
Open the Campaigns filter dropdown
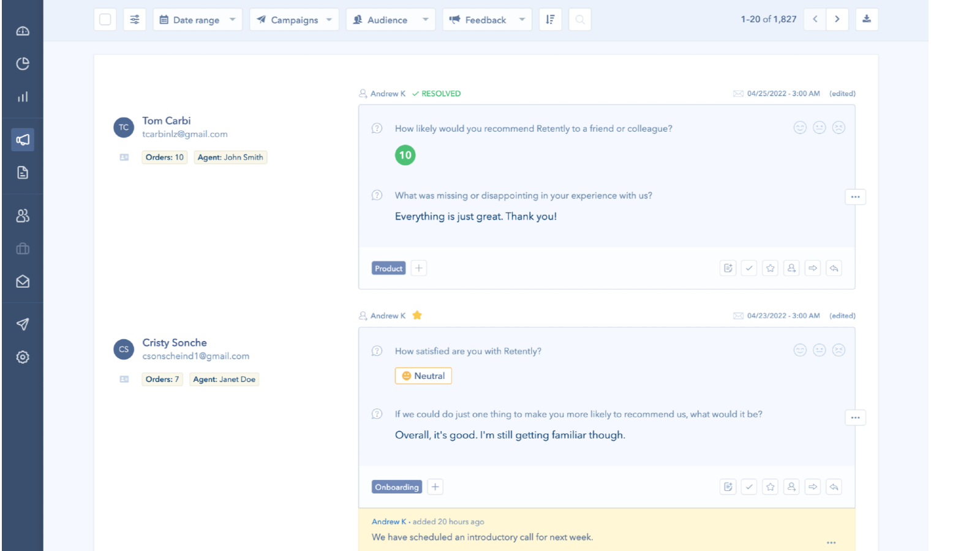(x=294, y=20)
